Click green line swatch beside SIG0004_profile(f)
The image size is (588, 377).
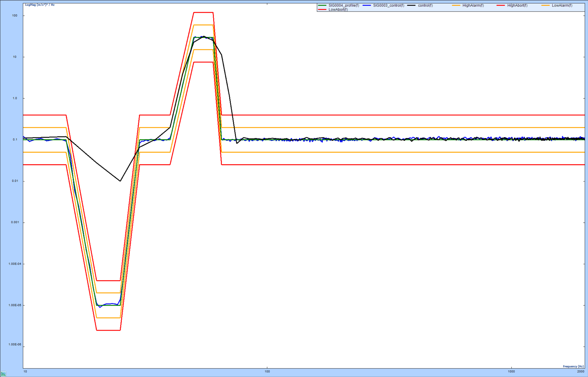[x=322, y=5]
